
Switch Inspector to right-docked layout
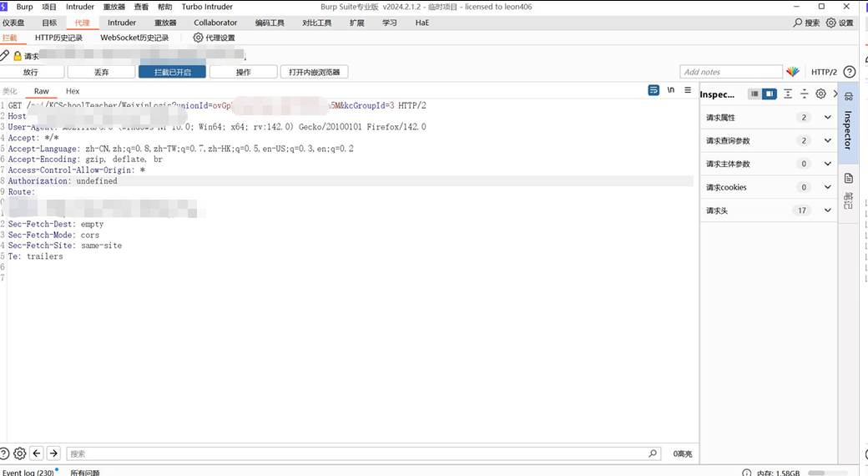pos(770,94)
